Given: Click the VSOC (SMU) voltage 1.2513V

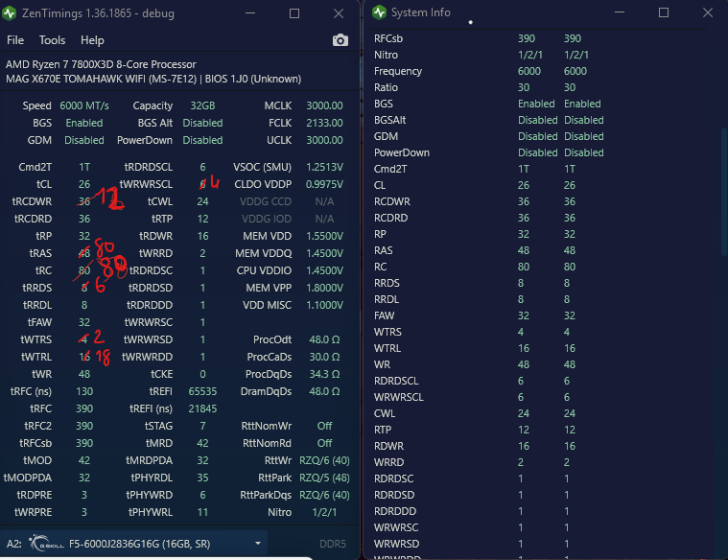Looking at the screenshot, I should coord(324,167).
